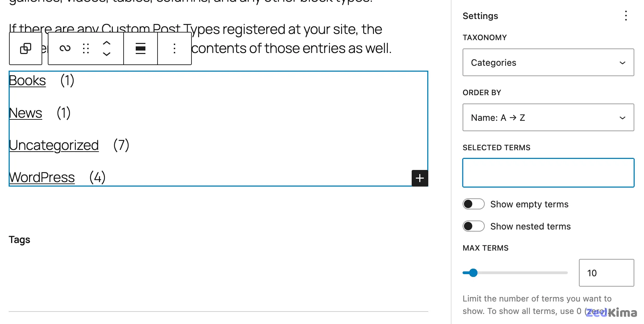Move the block down using the down chevron

click(107, 55)
